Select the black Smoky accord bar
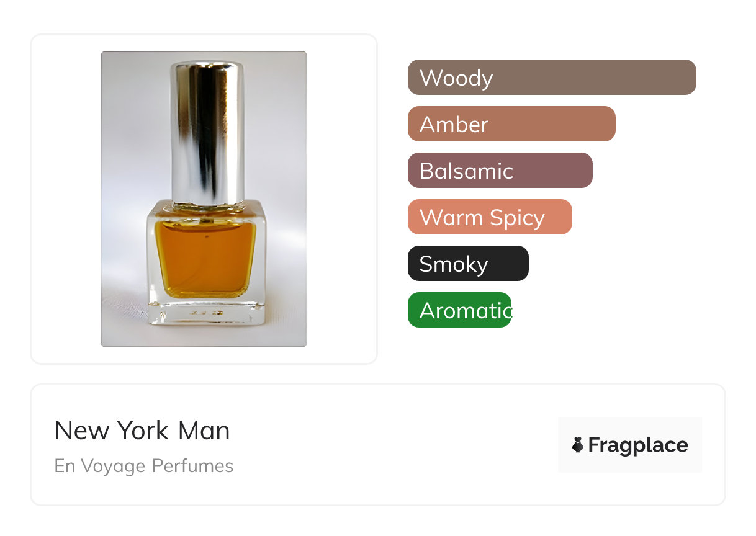Viewport: 756px width, 536px height. 468,264
